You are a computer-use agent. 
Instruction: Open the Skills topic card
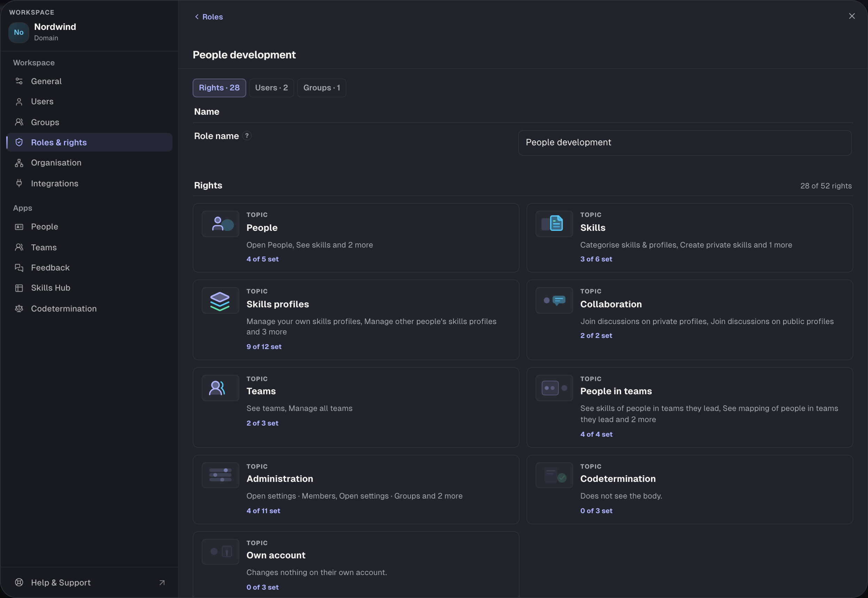pos(690,237)
